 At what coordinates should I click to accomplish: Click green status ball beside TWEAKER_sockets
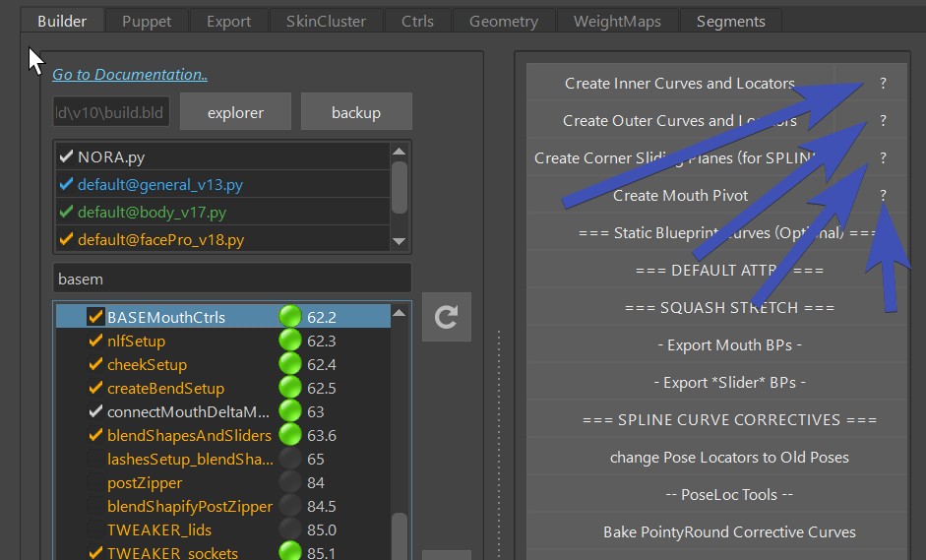[290, 552]
